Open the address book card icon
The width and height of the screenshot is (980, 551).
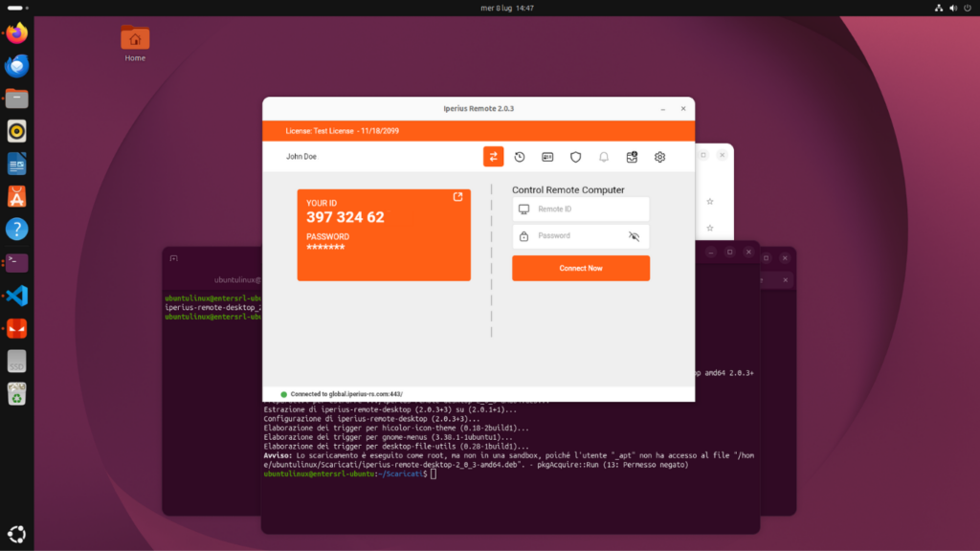(547, 157)
